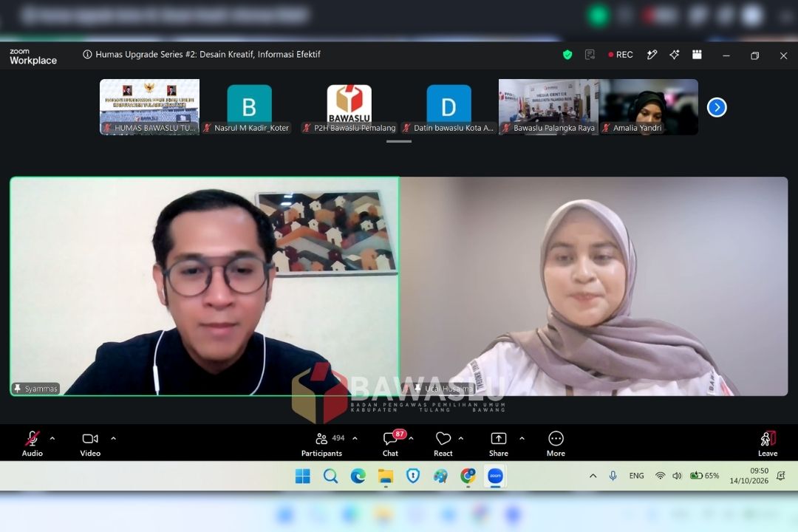Open the AI Companion sparkle icon
The image size is (798, 532).
point(675,55)
